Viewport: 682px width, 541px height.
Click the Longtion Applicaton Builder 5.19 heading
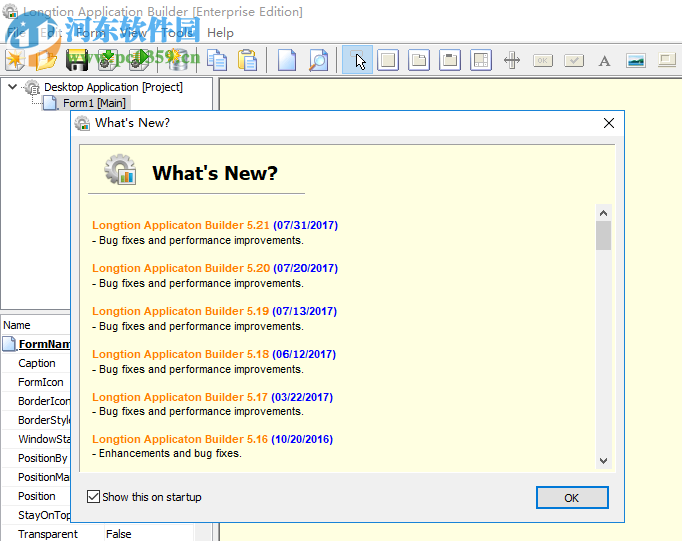181,311
